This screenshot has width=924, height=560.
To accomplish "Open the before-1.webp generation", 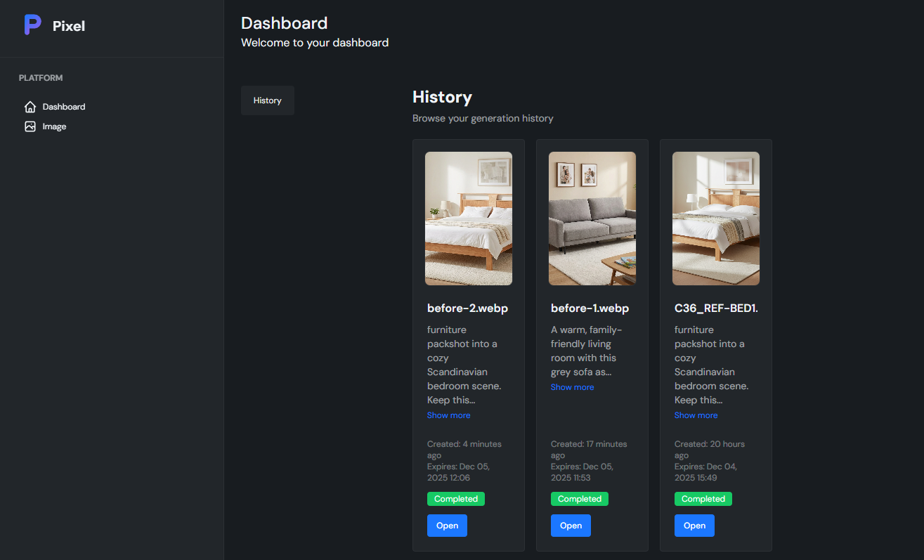I will point(571,525).
